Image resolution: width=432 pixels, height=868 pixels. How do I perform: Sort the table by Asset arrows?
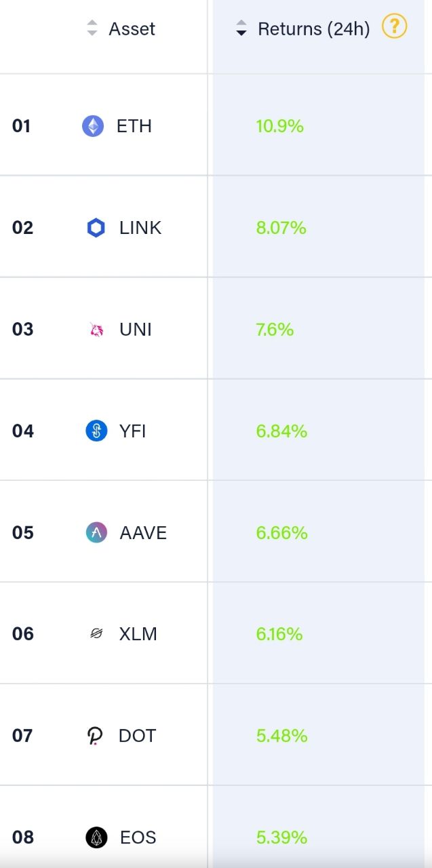tap(92, 28)
